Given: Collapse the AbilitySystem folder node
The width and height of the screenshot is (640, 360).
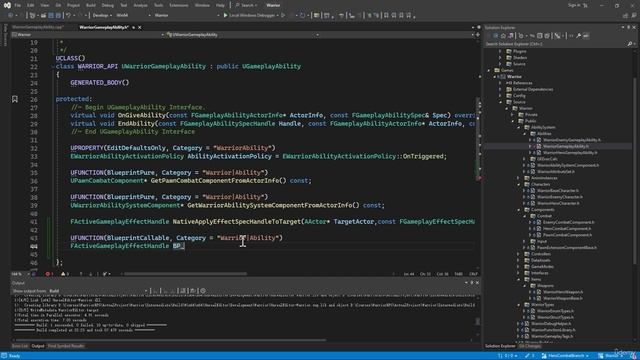Looking at the screenshot, I should (x=519, y=127).
